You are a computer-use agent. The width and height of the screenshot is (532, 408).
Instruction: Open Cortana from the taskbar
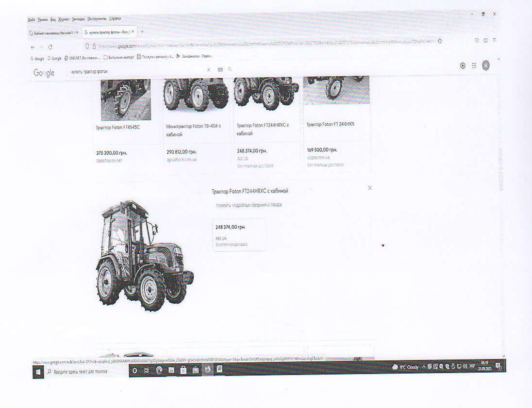click(134, 371)
